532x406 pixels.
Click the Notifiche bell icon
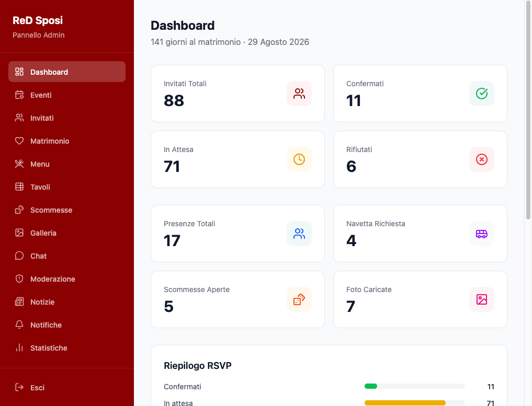click(18, 324)
